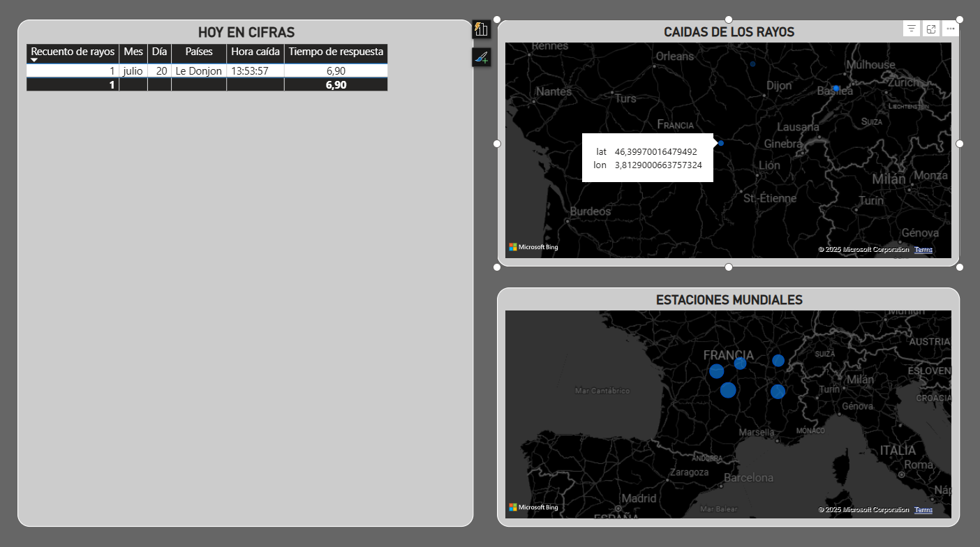980x547 pixels.
Task: Select the station bubble nearest the SUIZA label
Action: click(778, 361)
